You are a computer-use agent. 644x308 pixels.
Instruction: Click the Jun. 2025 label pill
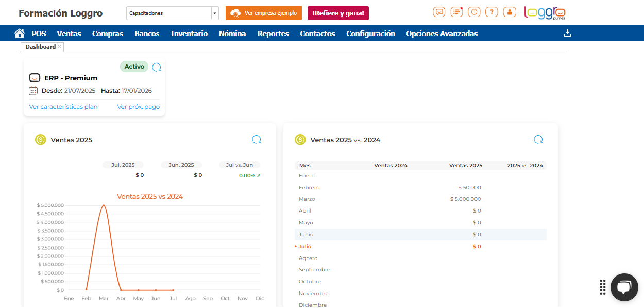click(x=181, y=165)
